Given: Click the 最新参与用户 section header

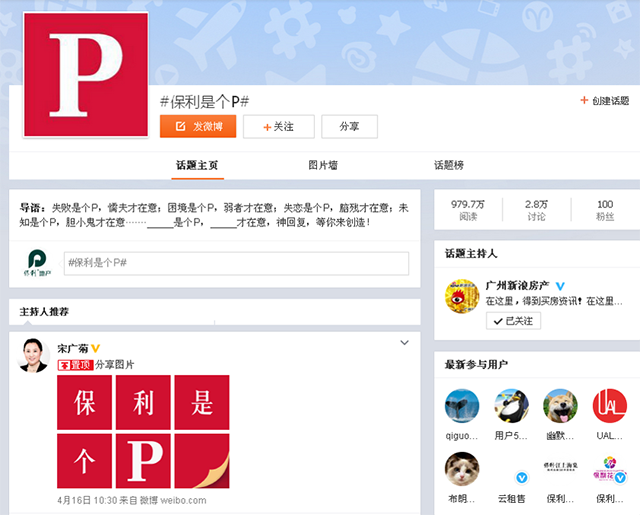Looking at the screenshot, I should point(476,364).
